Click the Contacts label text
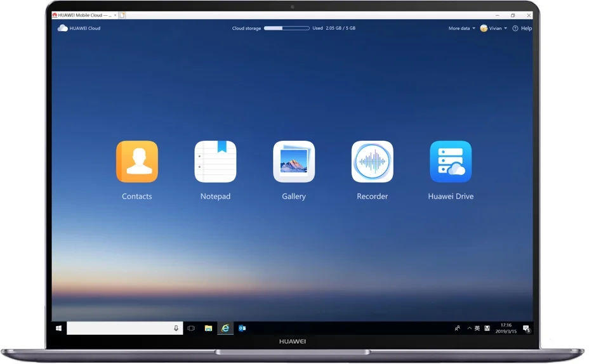The height and width of the screenshot is (364, 608). 137,196
